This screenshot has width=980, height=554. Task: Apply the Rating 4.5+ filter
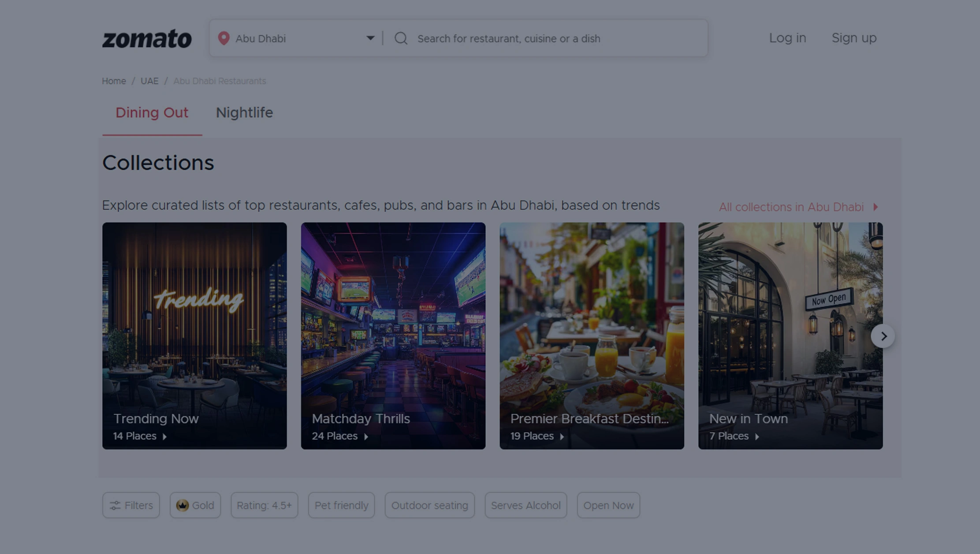[264, 505]
